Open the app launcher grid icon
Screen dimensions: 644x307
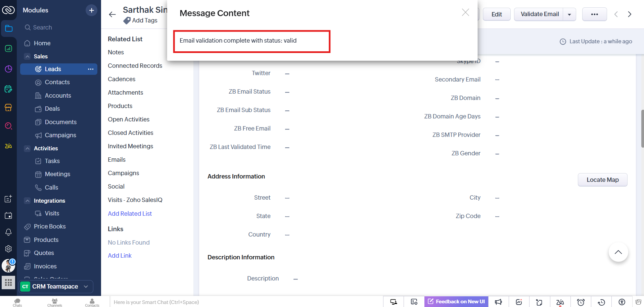tap(8, 282)
